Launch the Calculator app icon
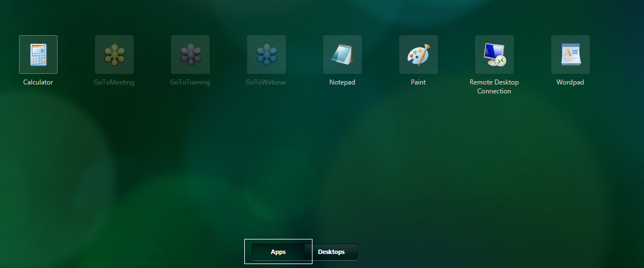 38,55
